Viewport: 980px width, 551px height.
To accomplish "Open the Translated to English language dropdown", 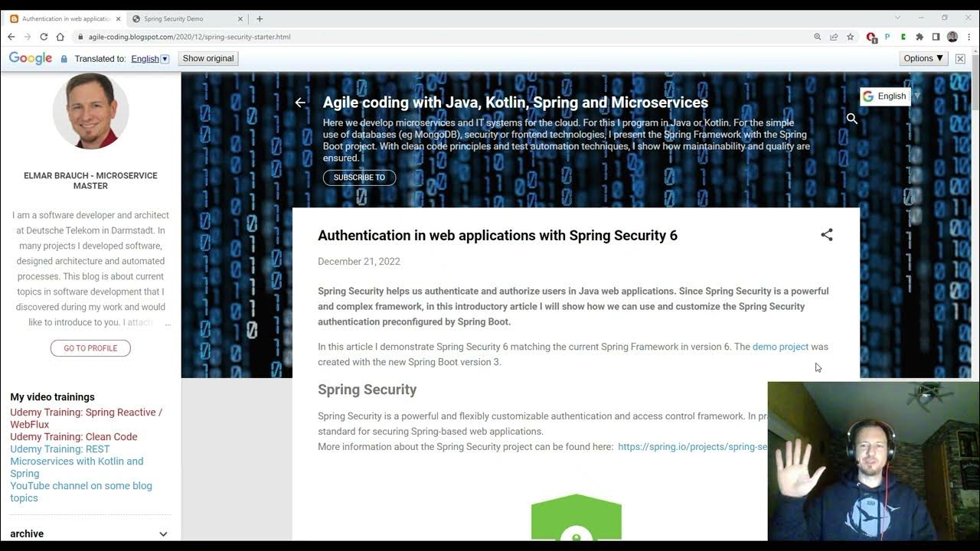I will coord(150,59).
